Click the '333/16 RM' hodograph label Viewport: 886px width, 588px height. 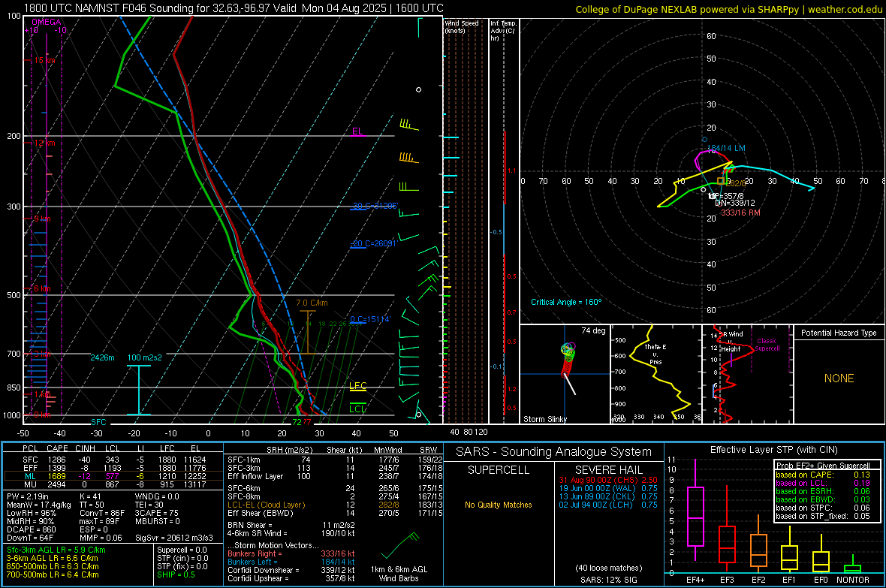point(741,213)
